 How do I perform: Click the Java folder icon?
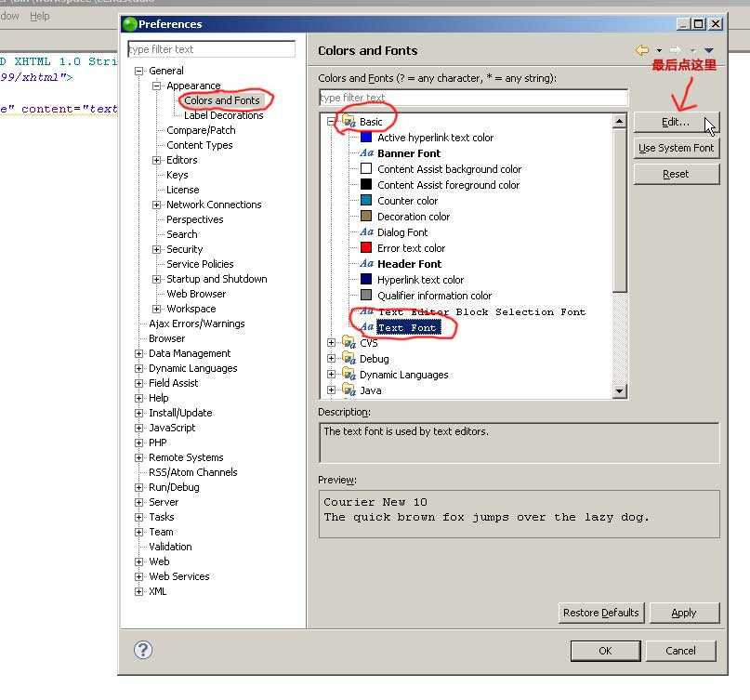[349, 390]
